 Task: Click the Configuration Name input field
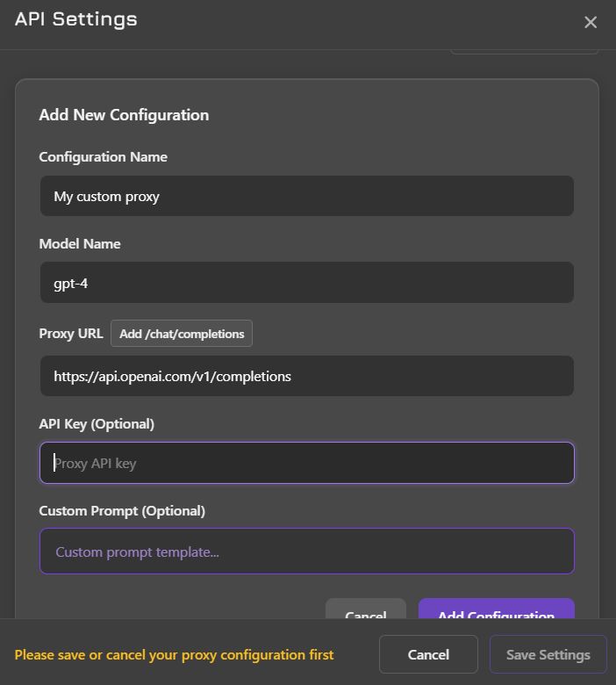307,196
